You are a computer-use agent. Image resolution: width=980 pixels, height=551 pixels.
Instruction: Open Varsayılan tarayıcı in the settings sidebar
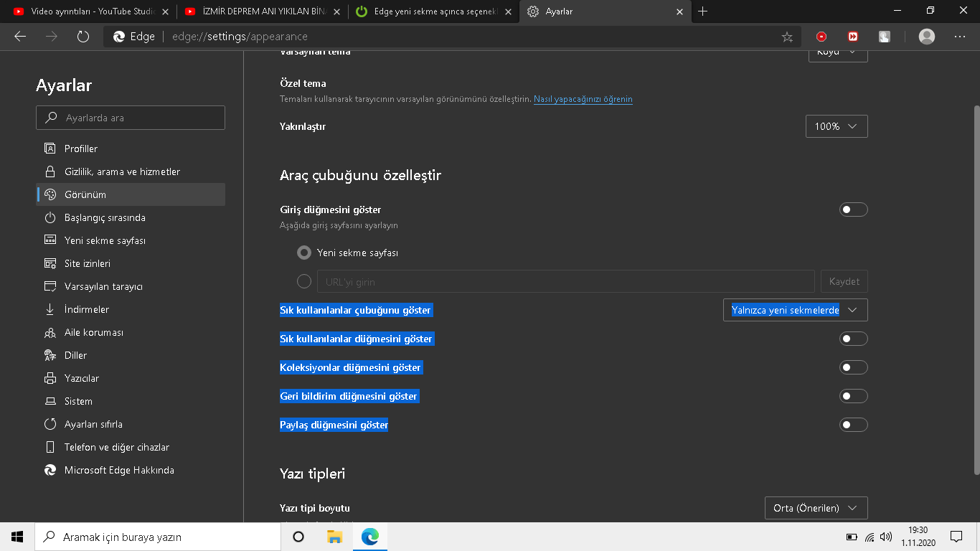[131, 286]
